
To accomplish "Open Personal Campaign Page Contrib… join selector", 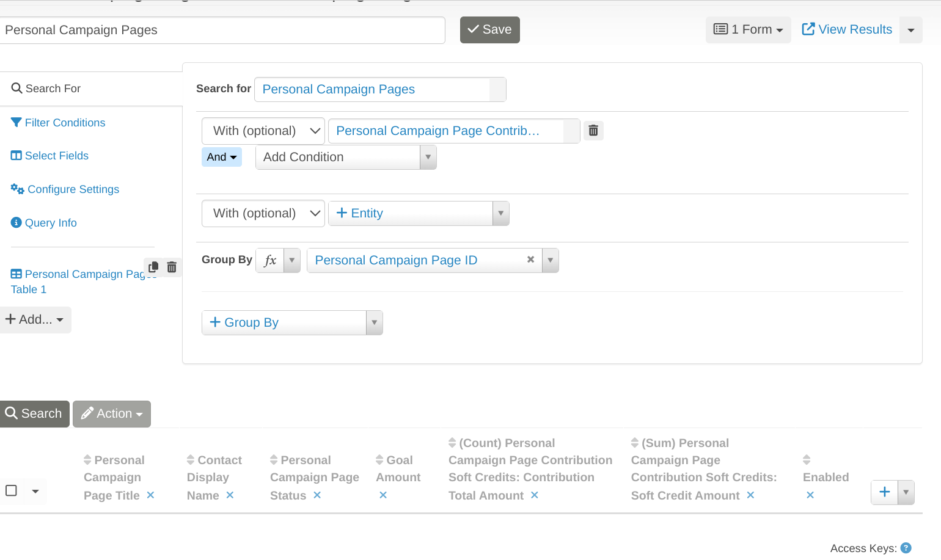I will (454, 131).
